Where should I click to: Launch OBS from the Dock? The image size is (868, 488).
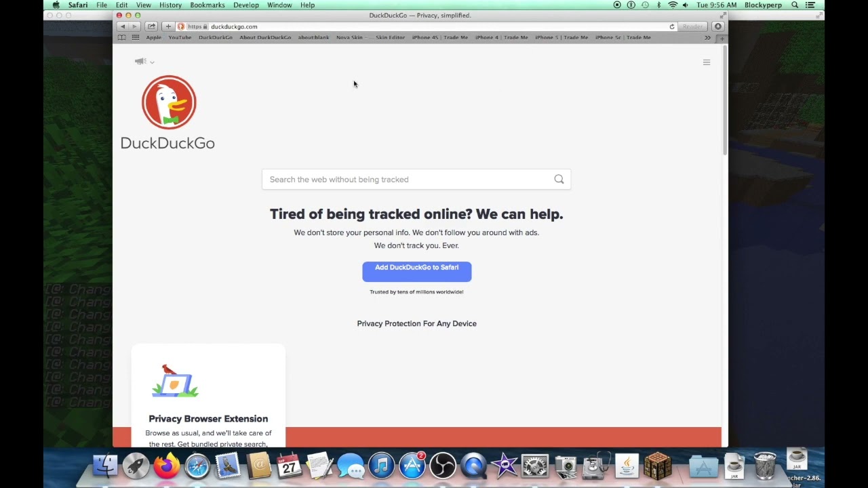(443, 466)
